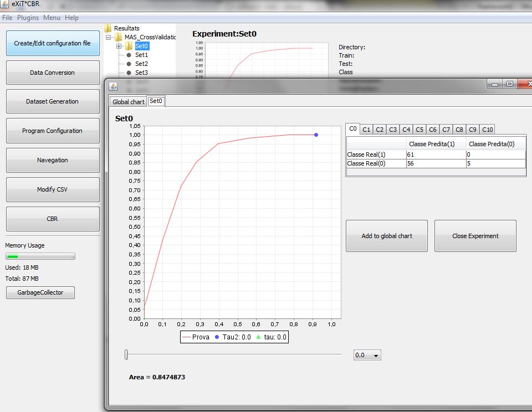Click the Resultats folder icon

tap(108, 28)
